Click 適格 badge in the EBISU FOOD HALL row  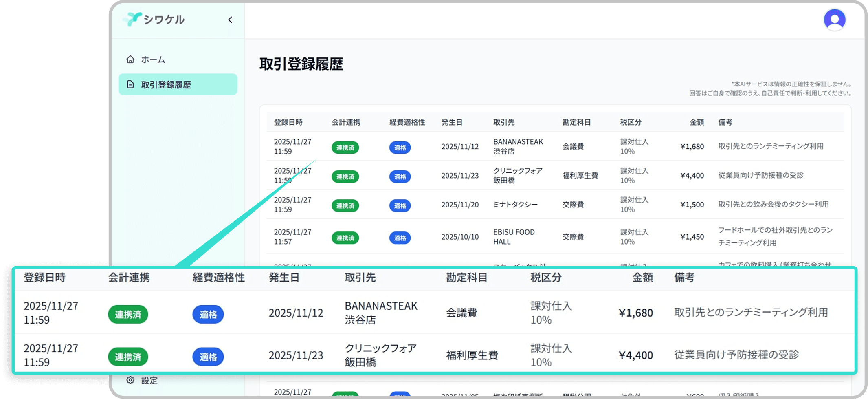click(400, 238)
